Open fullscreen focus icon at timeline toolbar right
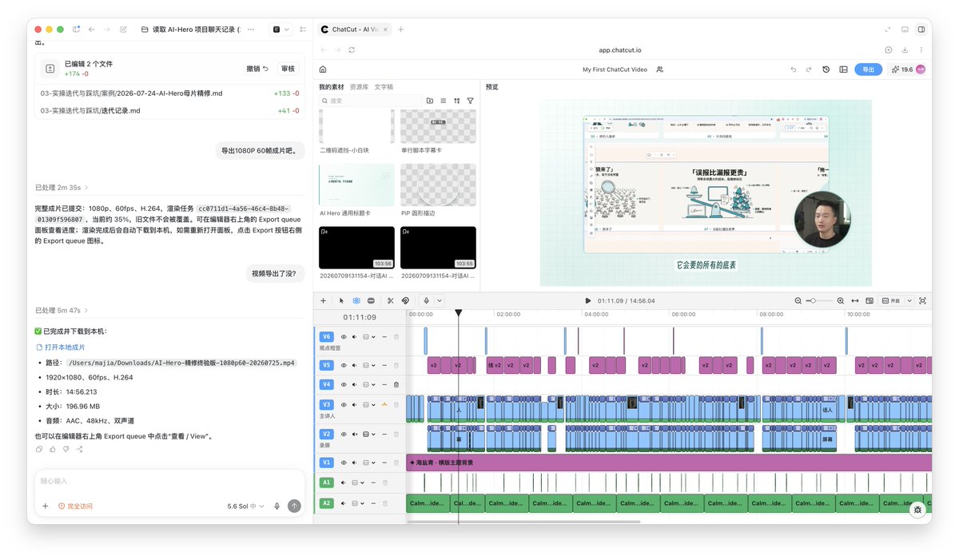The image size is (959, 560). 922,300
